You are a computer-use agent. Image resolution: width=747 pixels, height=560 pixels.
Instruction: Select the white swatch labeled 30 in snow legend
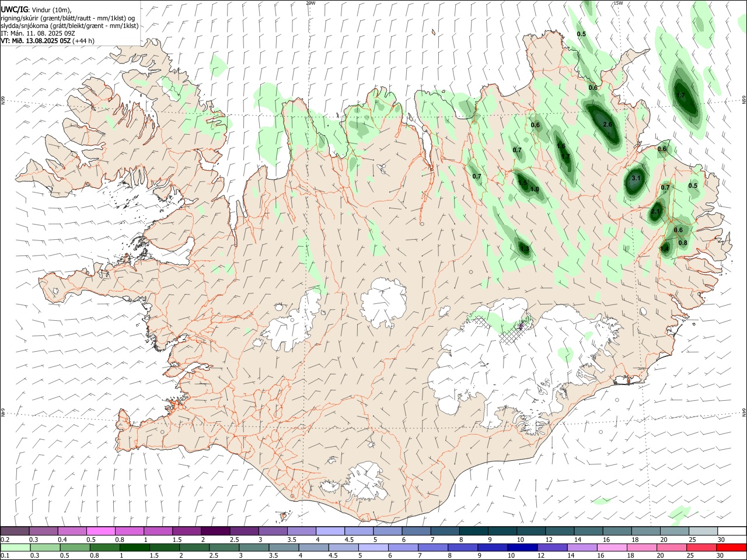click(732, 531)
